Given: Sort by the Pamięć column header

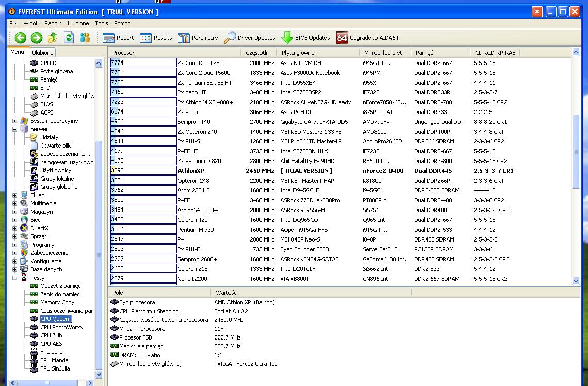Looking at the screenshot, I should click(441, 53).
